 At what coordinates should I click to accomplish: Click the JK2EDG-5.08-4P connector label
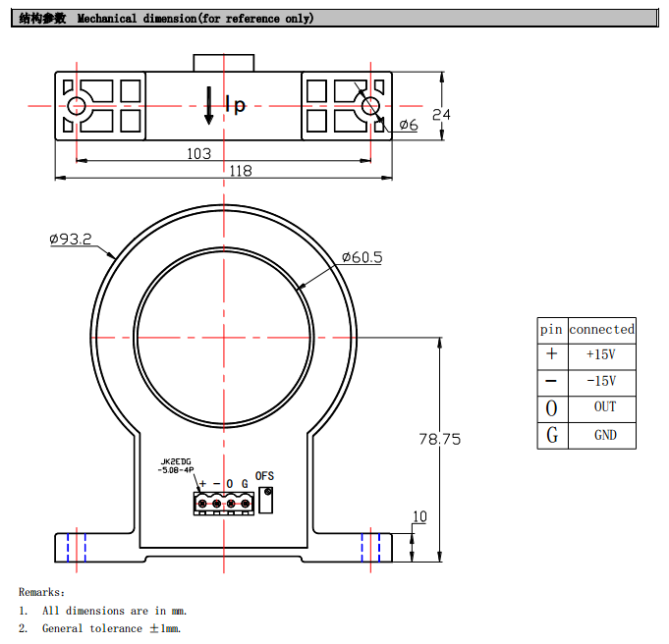(x=176, y=465)
